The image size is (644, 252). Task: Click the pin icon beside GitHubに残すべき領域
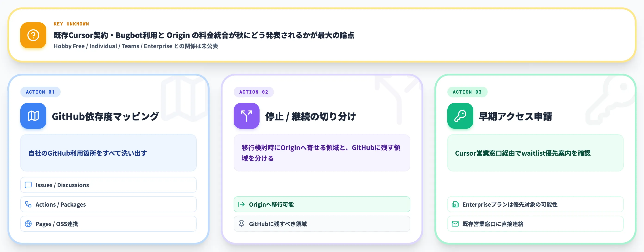pos(241,224)
